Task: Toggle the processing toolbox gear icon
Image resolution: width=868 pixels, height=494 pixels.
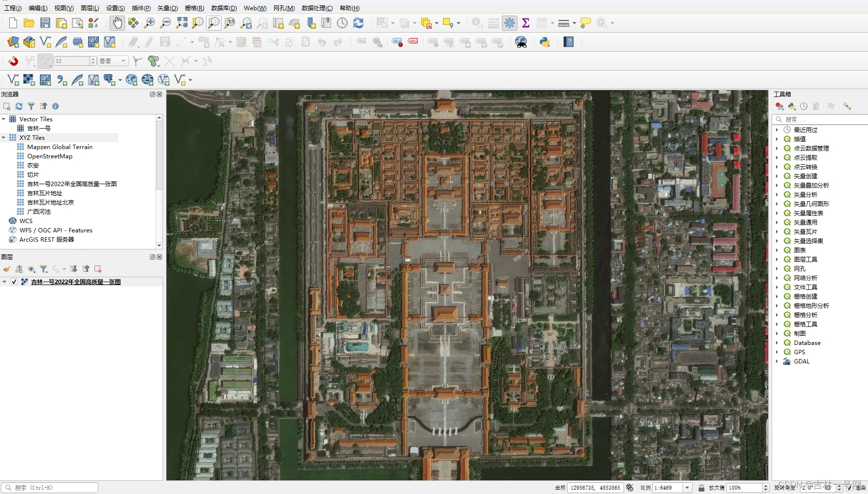Action: (x=510, y=23)
